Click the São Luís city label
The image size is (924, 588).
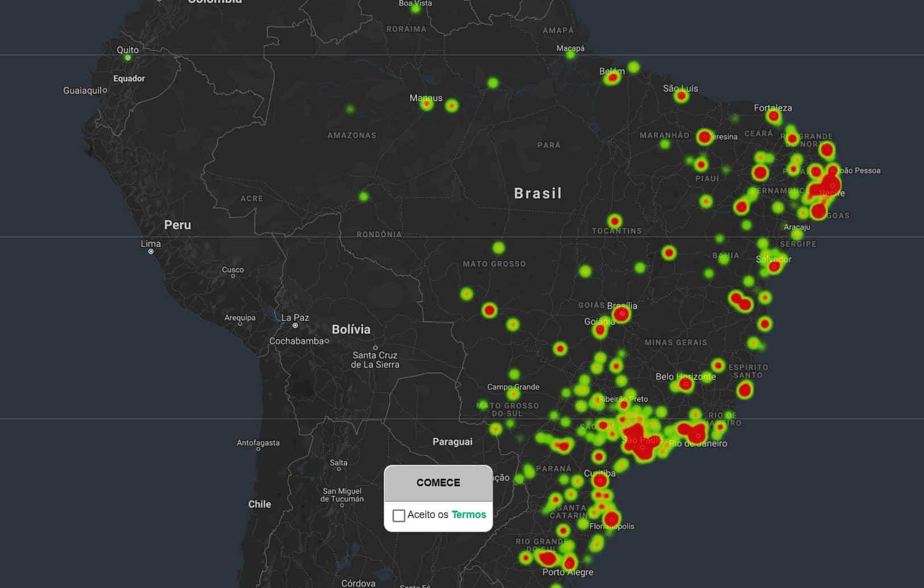click(x=680, y=88)
